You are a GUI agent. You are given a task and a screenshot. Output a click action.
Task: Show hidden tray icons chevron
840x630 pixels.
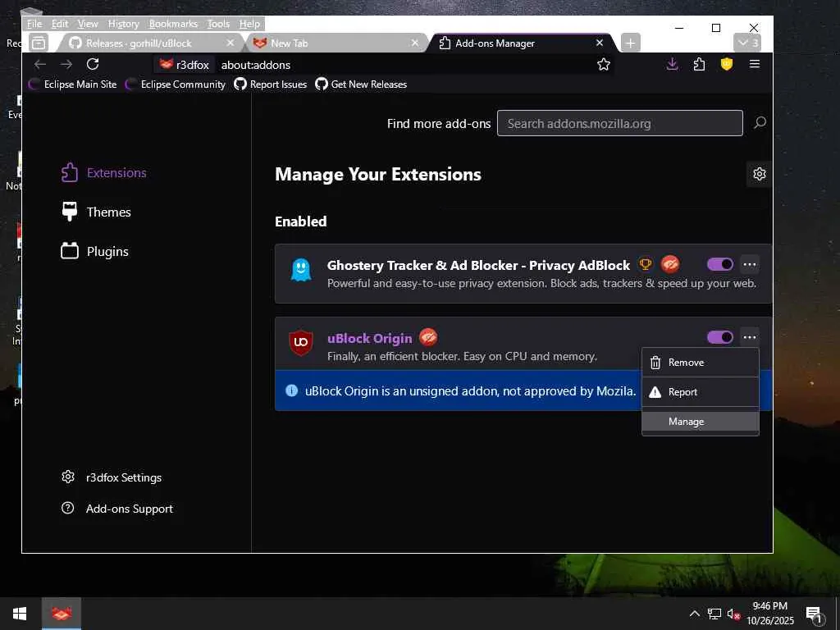694,614
